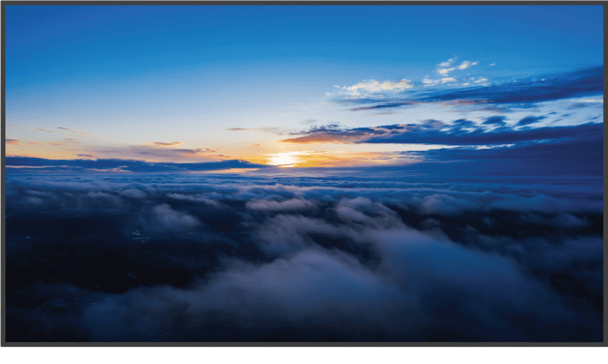Click the clear blue sky in the upper left

(91, 49)
